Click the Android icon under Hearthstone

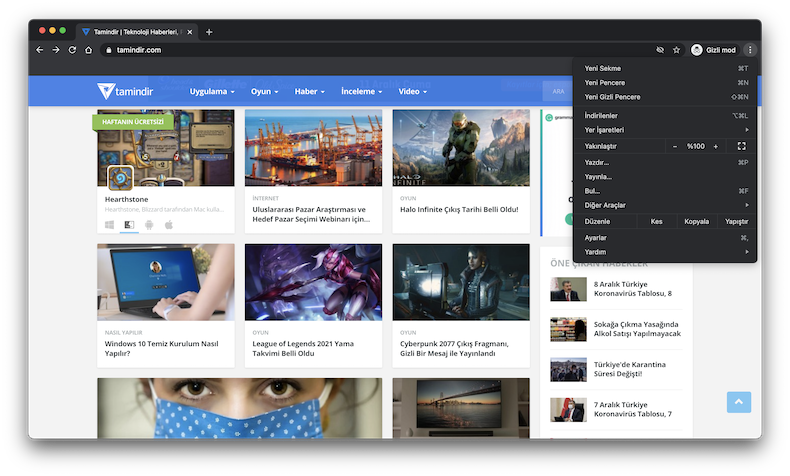[x=149, y=225]
